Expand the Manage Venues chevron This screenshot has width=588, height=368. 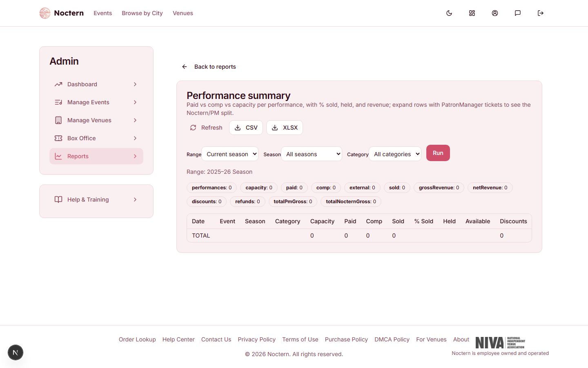pos(135,120)
